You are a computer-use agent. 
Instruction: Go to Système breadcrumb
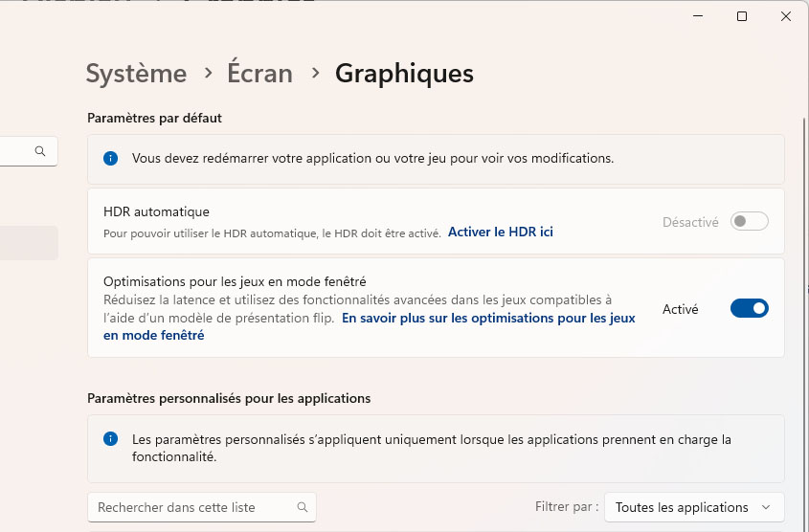(136, 73)
